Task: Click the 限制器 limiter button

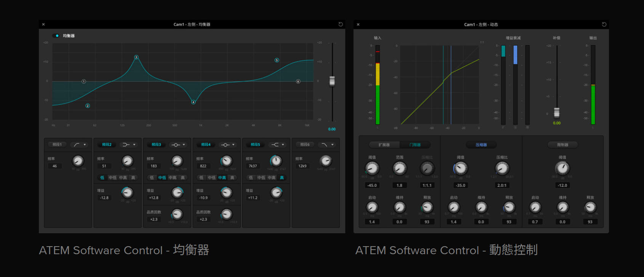Action: (x=562, y=145)
